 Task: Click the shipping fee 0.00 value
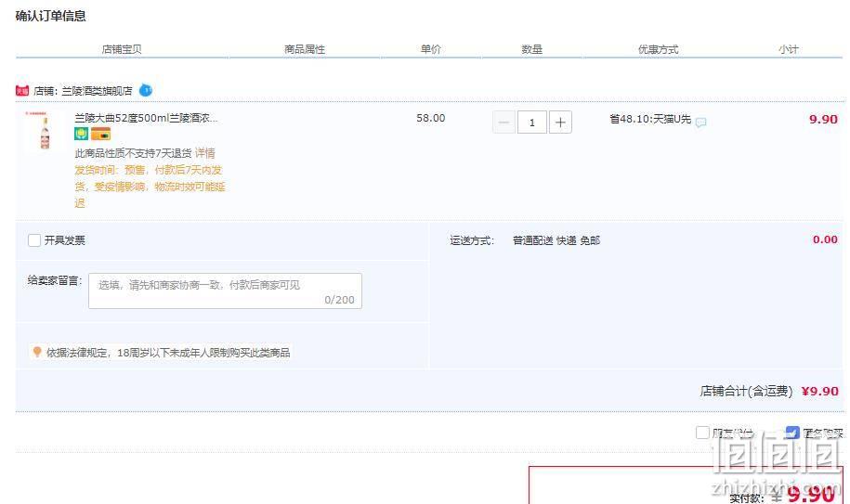[x=825, y=239]
